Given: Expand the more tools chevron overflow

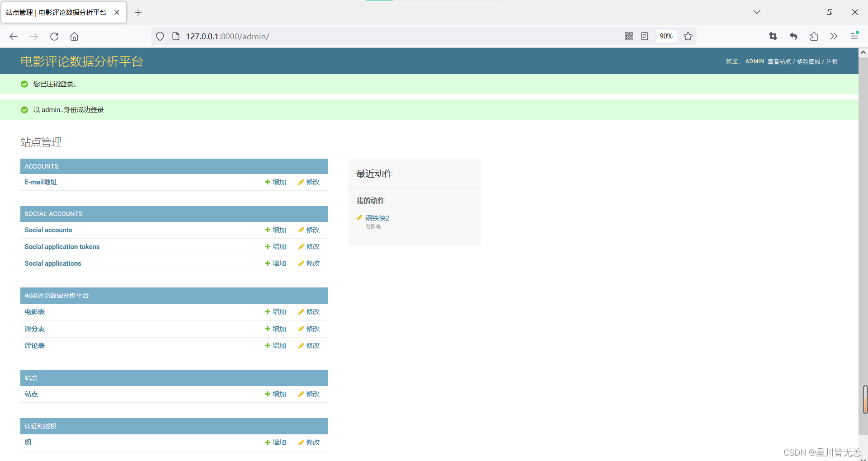Looking at the screenshot, I should pyautogui.click(x=834, y=37).
